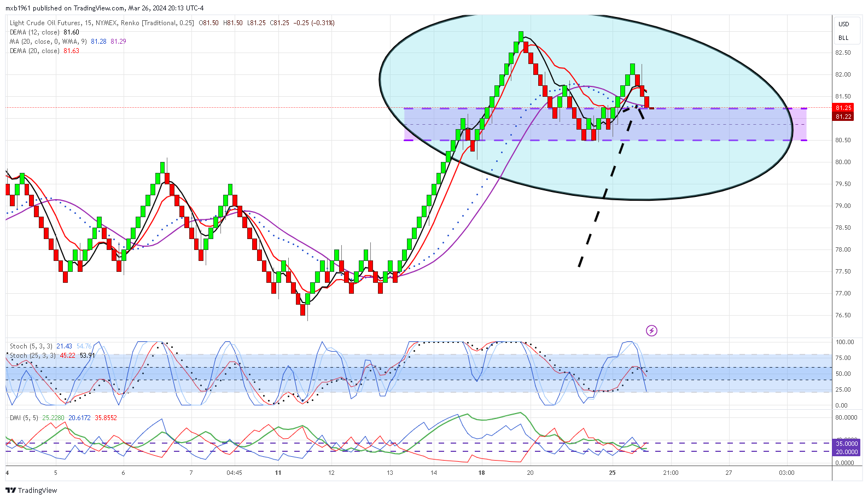Click the USD currency label
The width and height of the screenshot is (868, 500).
pos(844,24)
